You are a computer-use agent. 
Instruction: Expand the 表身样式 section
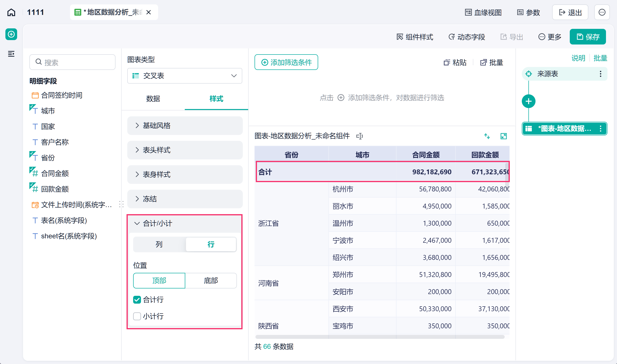click(x=185, y=174)
